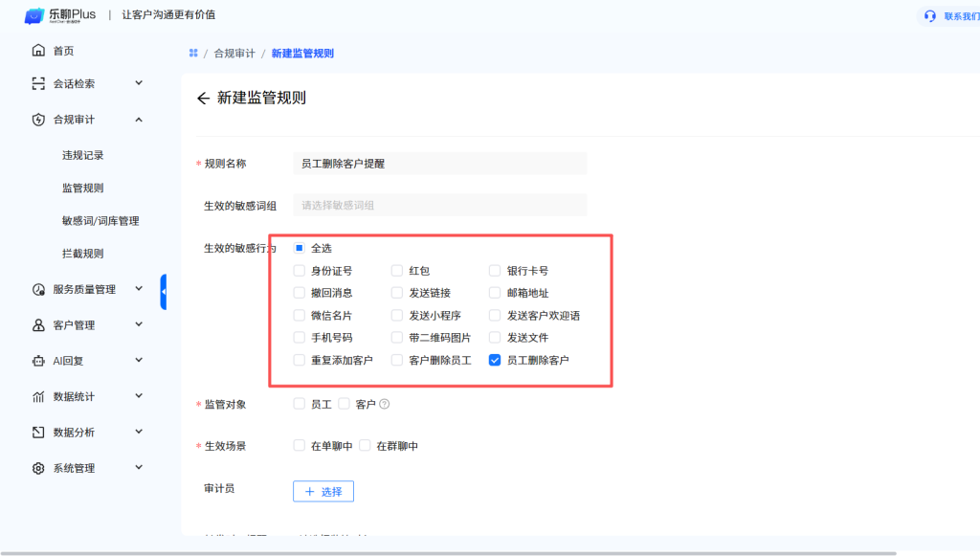Screen dimensions: 980x556
Task: Click the 规则名称 input field
Action: (439, 164)
